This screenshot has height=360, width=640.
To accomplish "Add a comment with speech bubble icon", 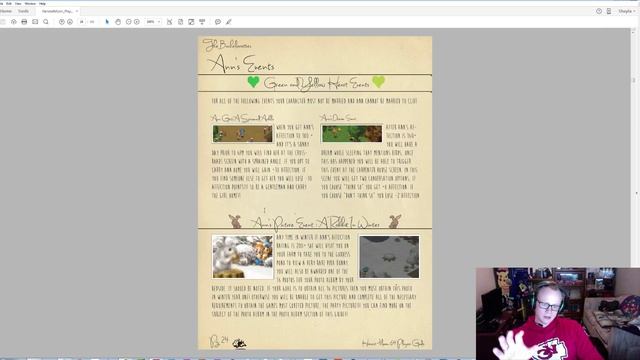I will pos(218,22).
